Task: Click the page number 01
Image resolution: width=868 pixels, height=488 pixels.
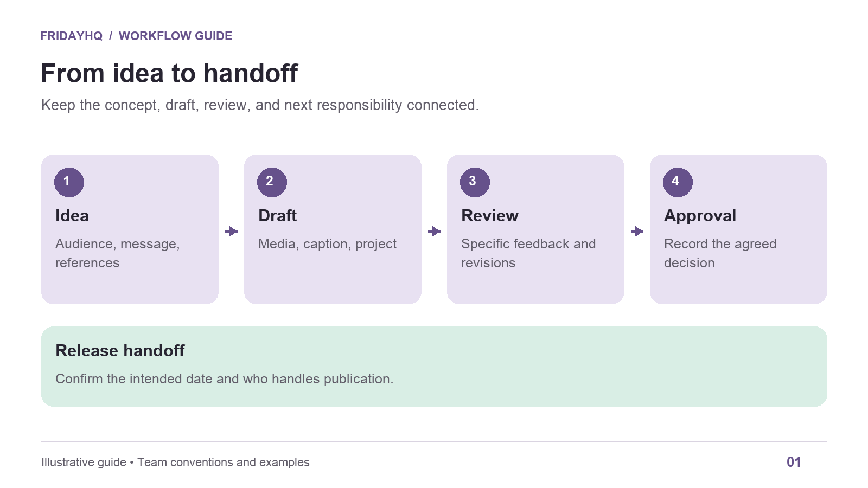Action: pyautogui.click(x=794, y=462)
